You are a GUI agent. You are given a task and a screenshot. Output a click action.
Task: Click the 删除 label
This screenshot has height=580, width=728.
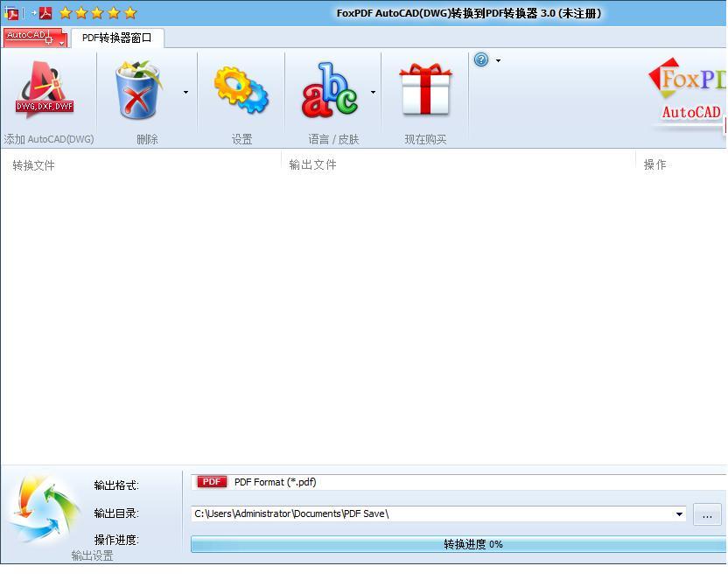point(147,139)
